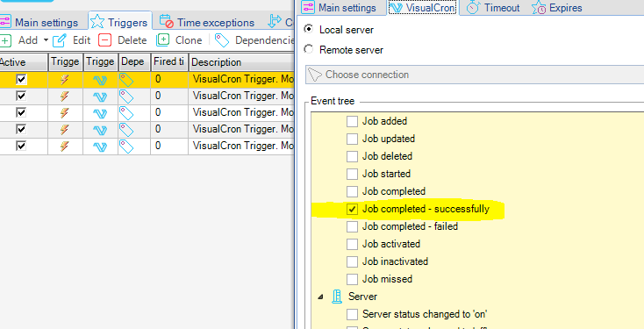This screenshot has height=329, width=644.
Task: Click the Server building icon in the event tree
Action: tap(337, 297)
